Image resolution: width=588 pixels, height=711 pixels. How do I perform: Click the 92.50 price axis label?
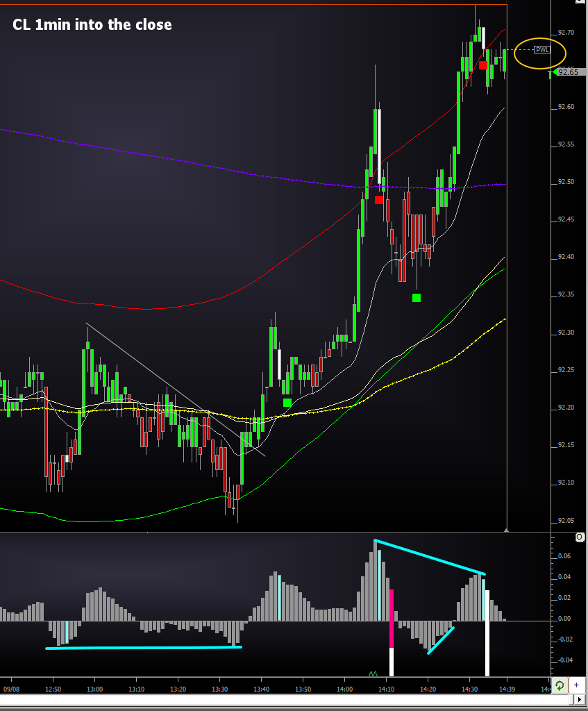[566, 182]
